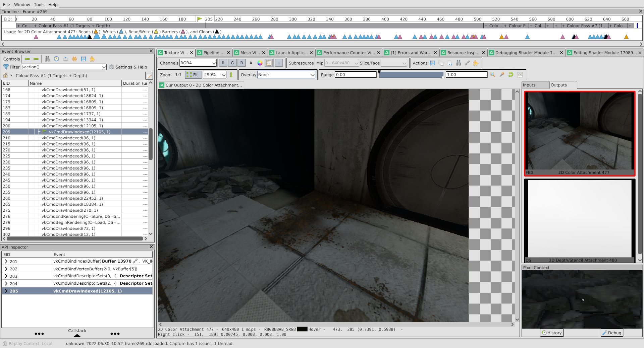Click the pixel Debug button
The height and width of the screenshot is (348, 644).
(612, 333)
